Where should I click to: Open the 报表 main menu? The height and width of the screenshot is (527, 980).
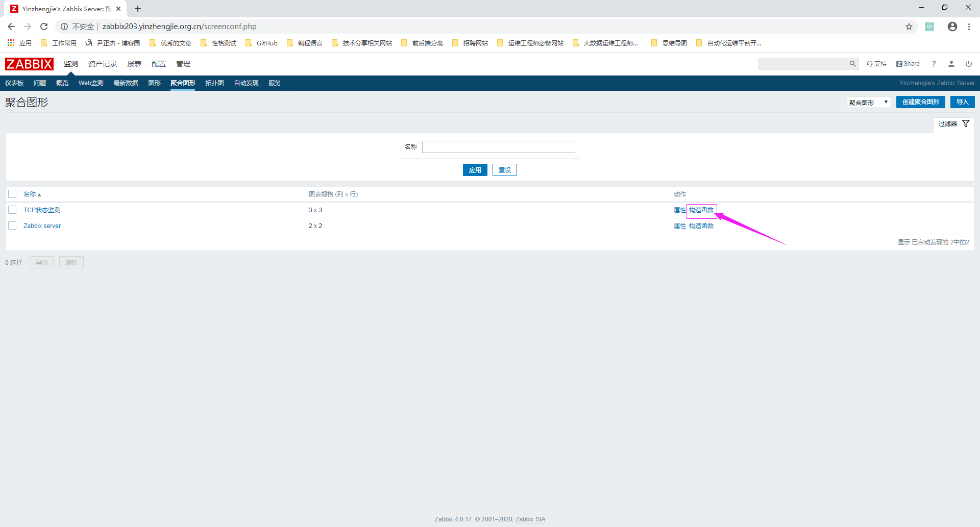pyautogui.click(x=134, y=64)
